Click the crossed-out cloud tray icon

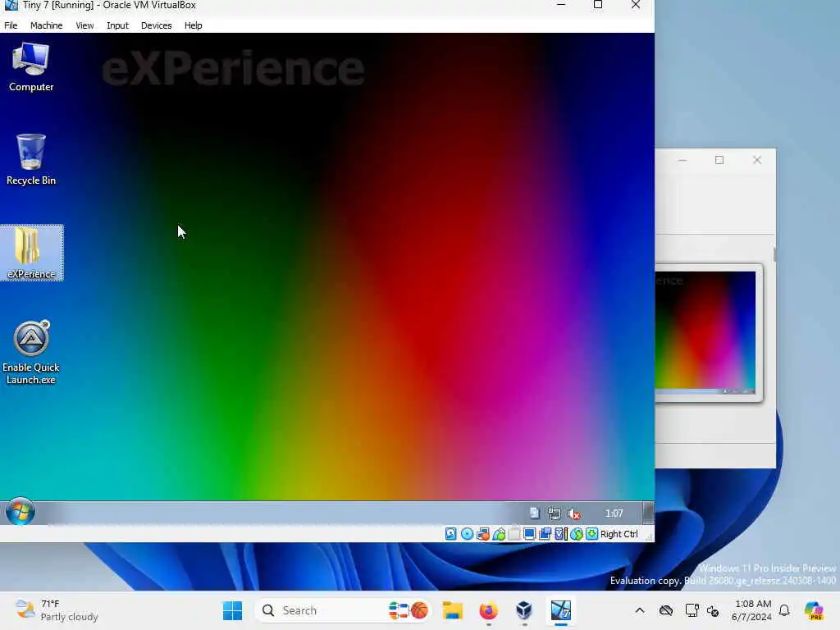[x=666, y=610]
